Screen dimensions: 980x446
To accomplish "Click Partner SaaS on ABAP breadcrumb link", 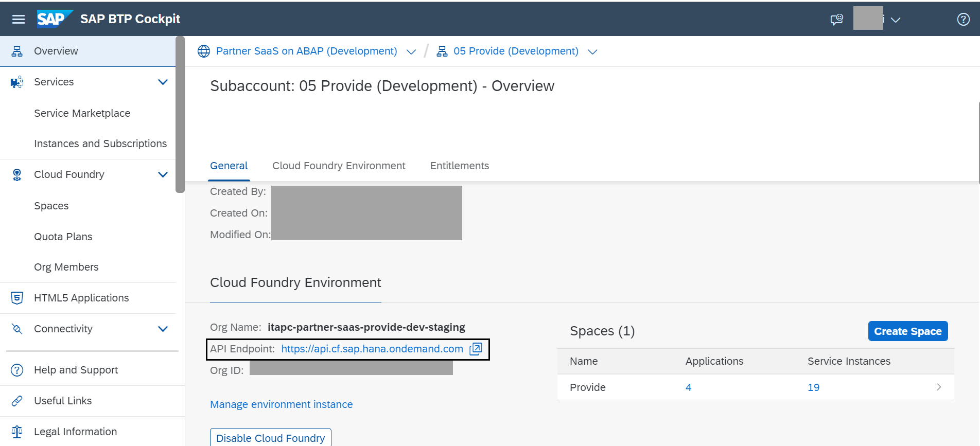I will click(307, 51).
